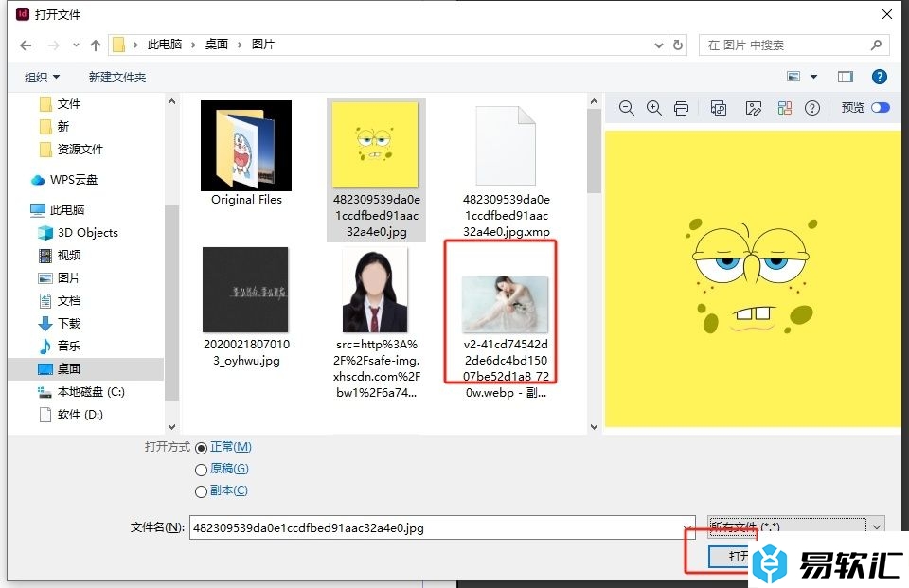Click sidebar scrollbar down arrow
Viewport: 909px width, 588px height.
[171, 427]
